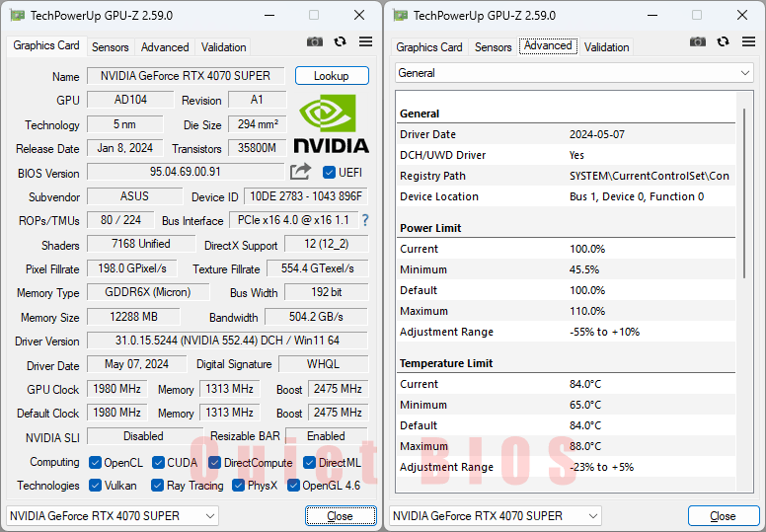This screenshot has width=766, height=532.
Task: Toggle the DirectCompute checkbox
Action: (x=214, y=462)
